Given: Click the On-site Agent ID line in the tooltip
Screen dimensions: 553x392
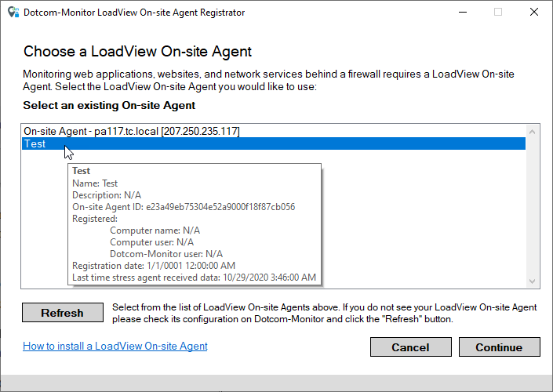Looking at the screenshot, I should [x=183, y=207].
